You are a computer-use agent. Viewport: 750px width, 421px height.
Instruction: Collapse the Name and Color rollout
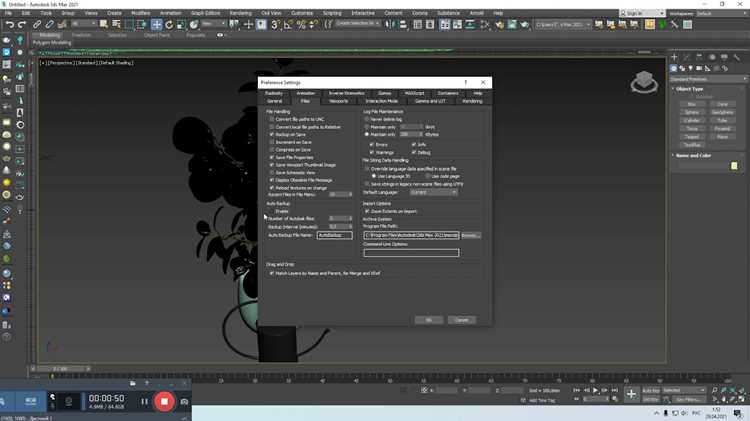tap(693, 155)
